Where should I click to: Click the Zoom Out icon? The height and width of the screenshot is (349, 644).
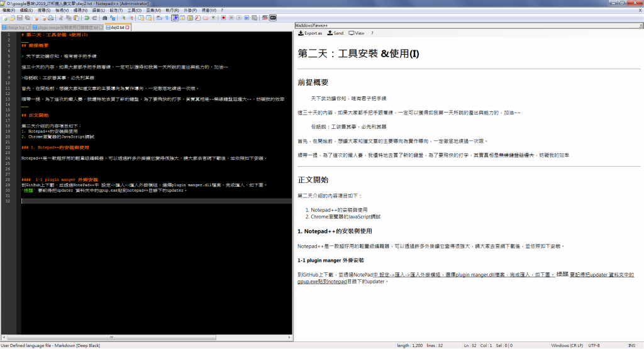[x=131, y=18]
